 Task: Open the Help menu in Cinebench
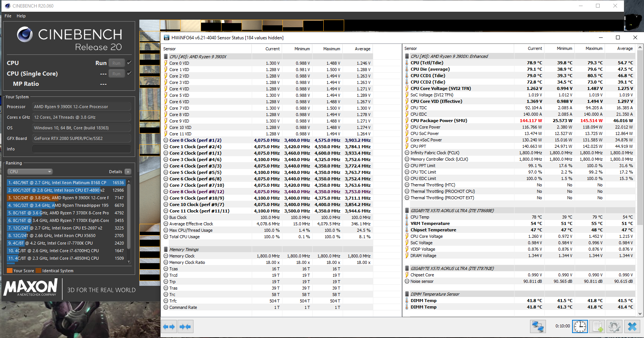pyautogui.click(x=21, y=16)
